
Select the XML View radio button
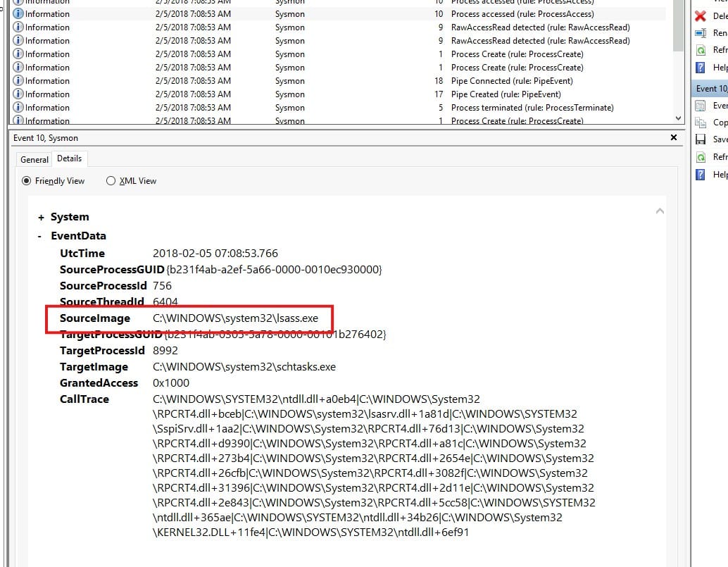tap(111, 180)
